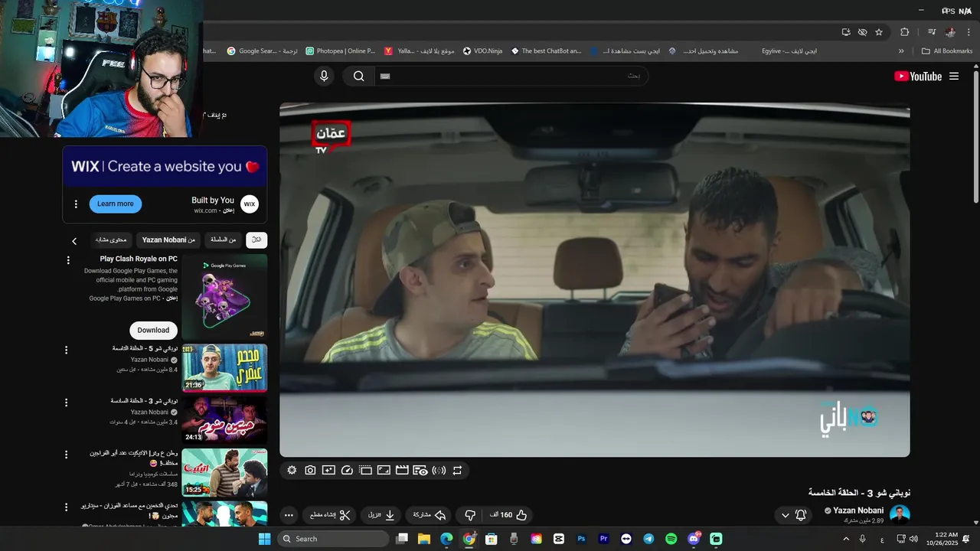
Task: Open Chrome extensions puzzle icon
Action: click(905, 32)
